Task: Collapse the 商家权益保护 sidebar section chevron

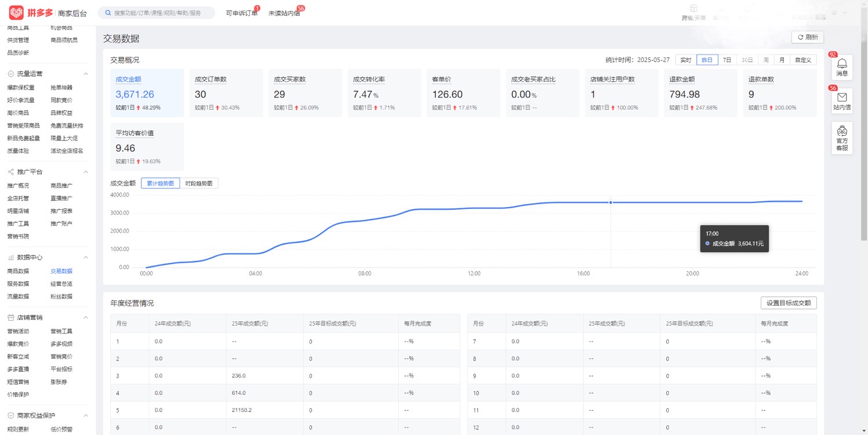Action: point(86,415)
